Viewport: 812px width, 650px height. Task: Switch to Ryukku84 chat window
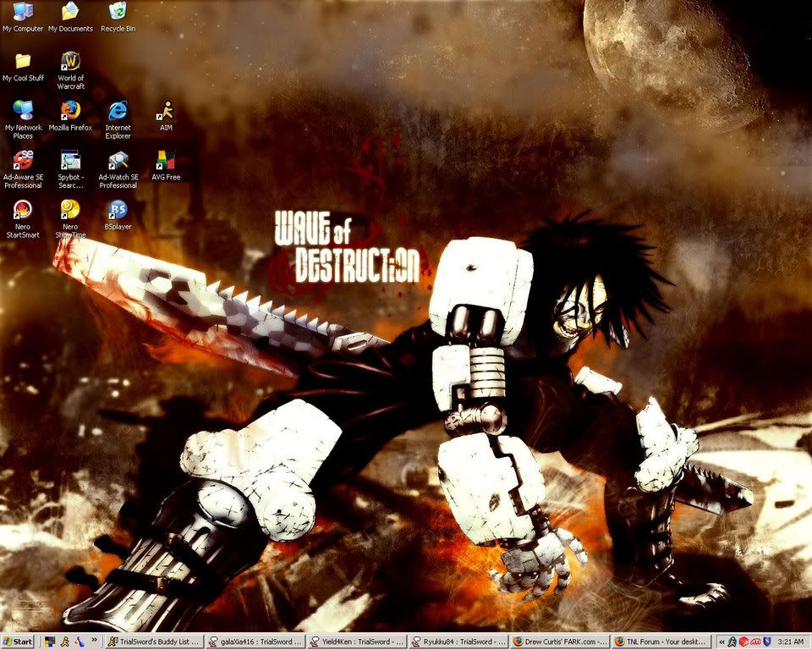pyautogui.click(x=458, y=642)
